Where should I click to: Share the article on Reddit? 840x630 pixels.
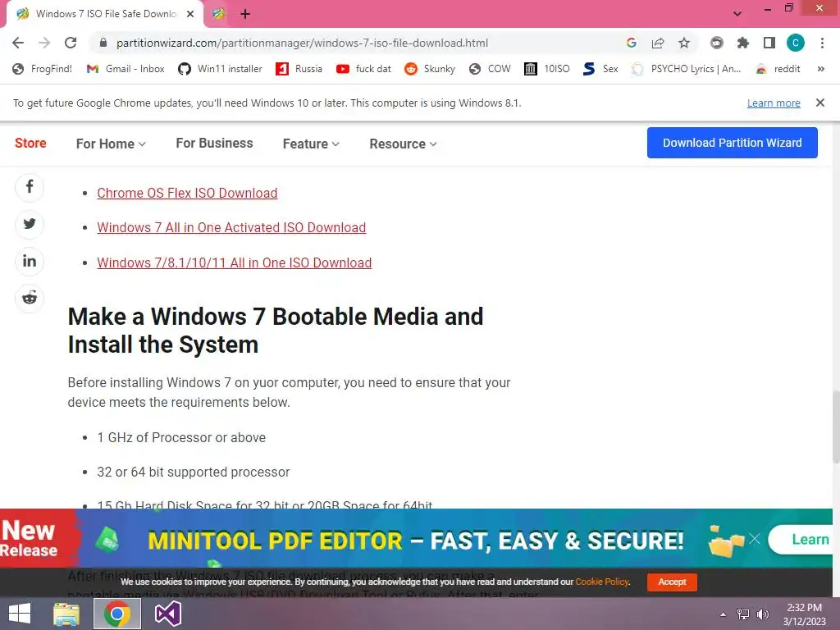pos(30,298)
